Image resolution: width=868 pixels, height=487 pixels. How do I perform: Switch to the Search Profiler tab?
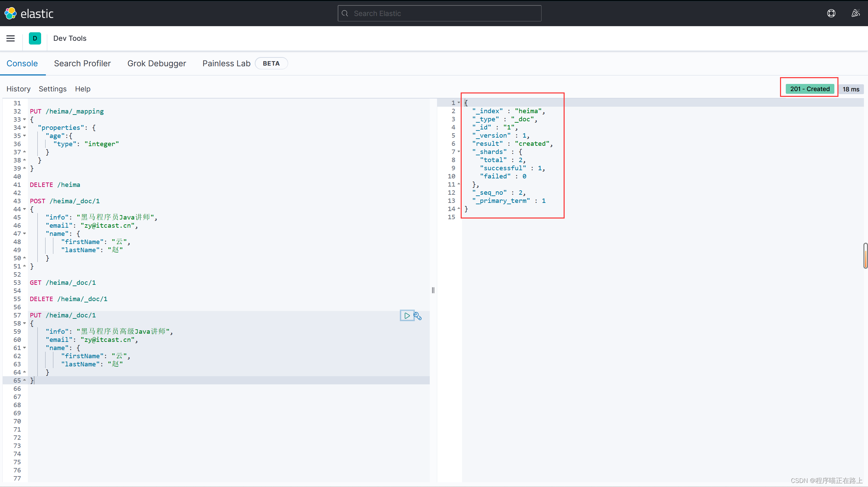[x=82, y=64]
